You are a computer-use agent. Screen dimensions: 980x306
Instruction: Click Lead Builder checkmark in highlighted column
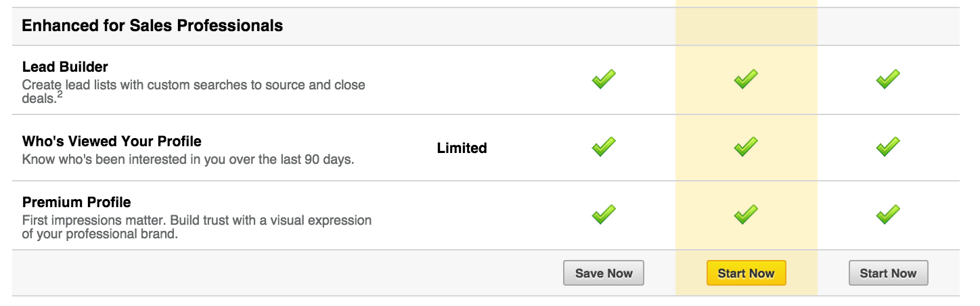[x=746, y=79]
